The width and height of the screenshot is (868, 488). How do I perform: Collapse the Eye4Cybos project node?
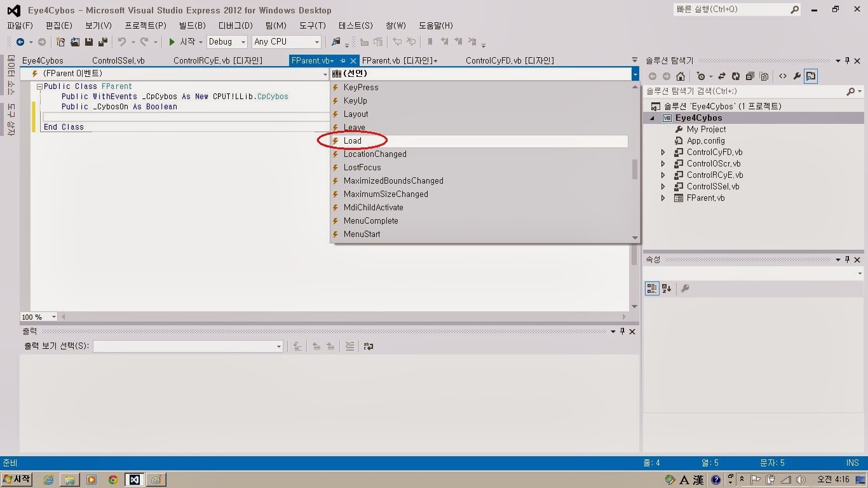pos(651,118)
